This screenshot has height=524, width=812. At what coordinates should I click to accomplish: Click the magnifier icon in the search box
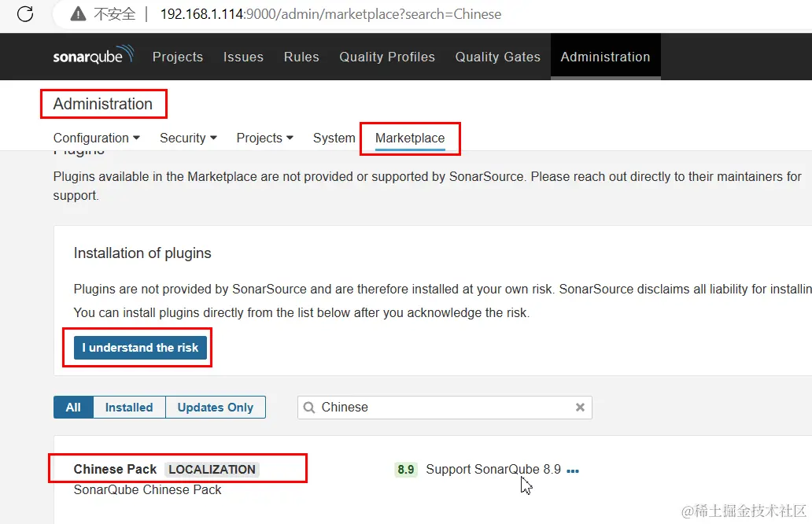point(309,408)
